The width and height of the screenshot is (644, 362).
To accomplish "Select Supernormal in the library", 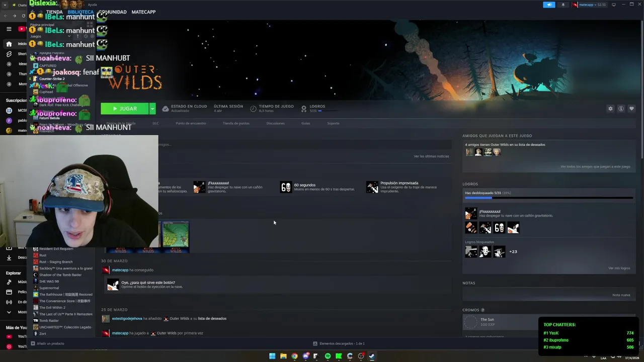I will pyautogui.click(x=49, y=288).
